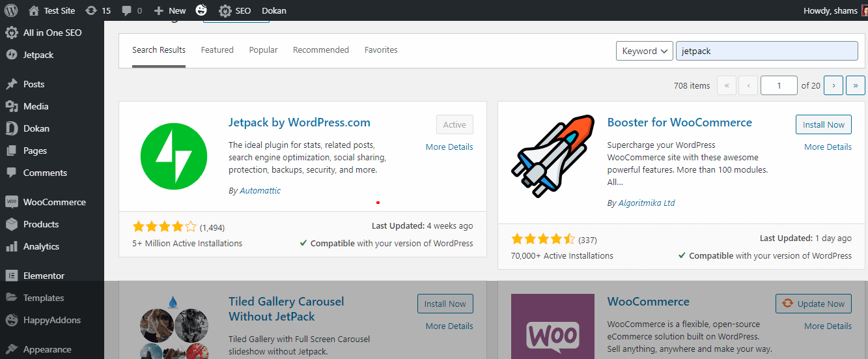The image size is (868, 359).
Task: Switch to the Popular tab
Action: pyautogui.click(x=263, y=50)
